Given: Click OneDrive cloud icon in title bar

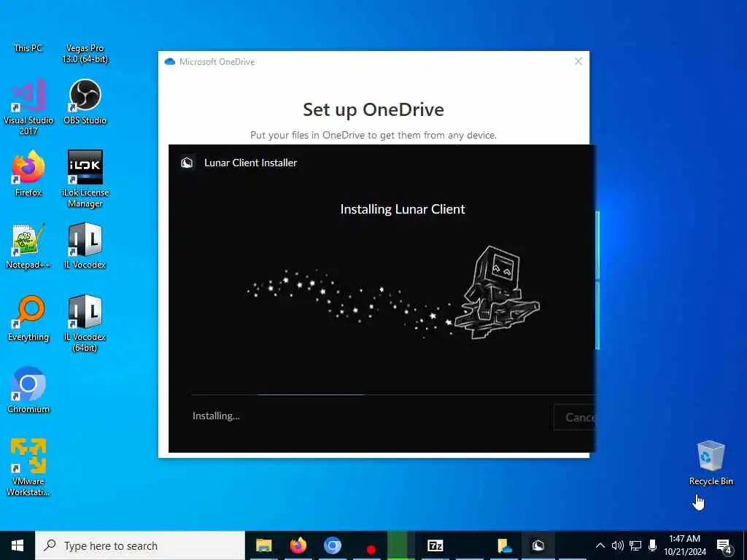Looking at the screenshot, I should (x=169, y=62).
